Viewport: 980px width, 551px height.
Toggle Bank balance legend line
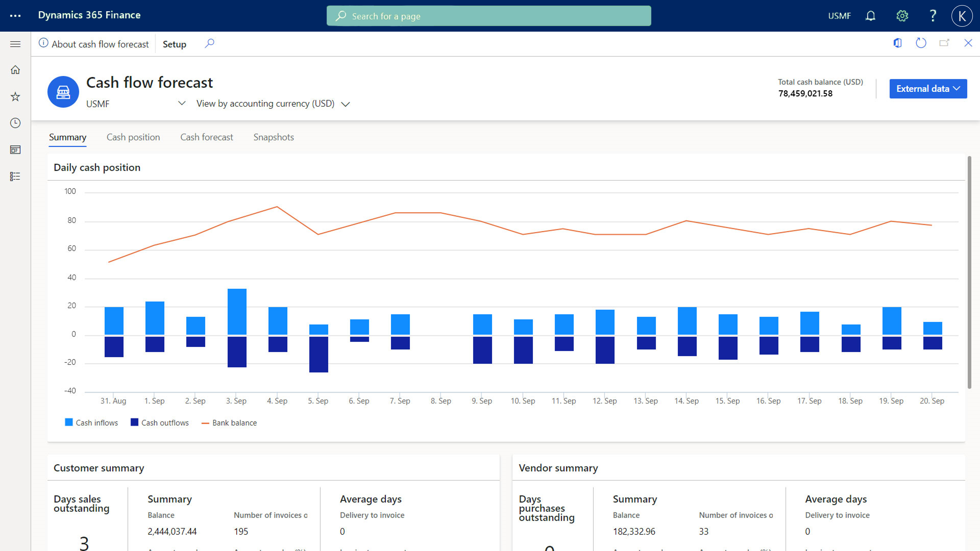(x=205, y=423)
